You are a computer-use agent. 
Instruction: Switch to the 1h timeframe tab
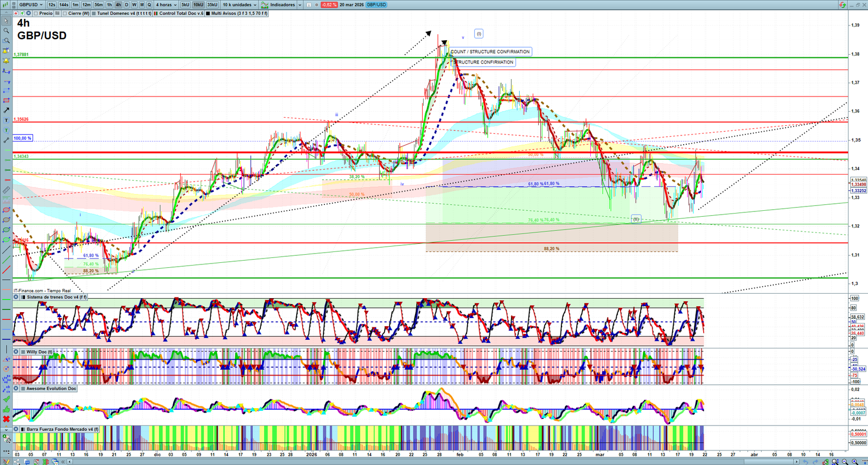[110, 5]
